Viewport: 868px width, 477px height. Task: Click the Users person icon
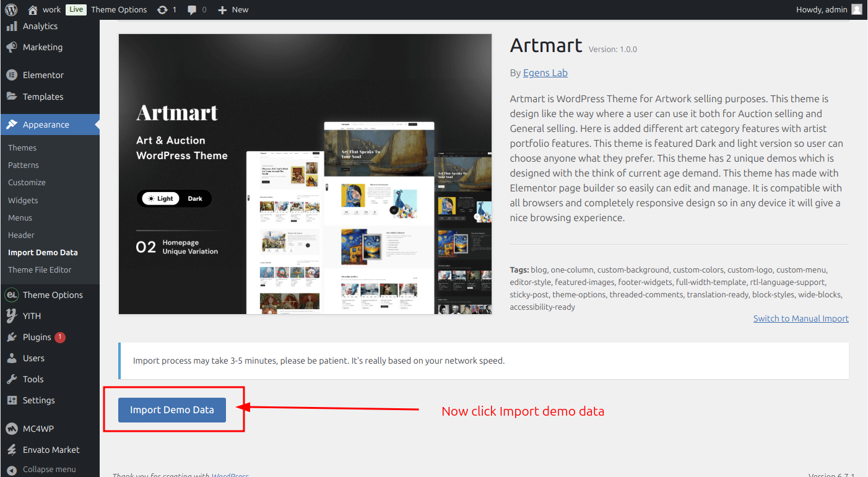click(x=12, y=358)
